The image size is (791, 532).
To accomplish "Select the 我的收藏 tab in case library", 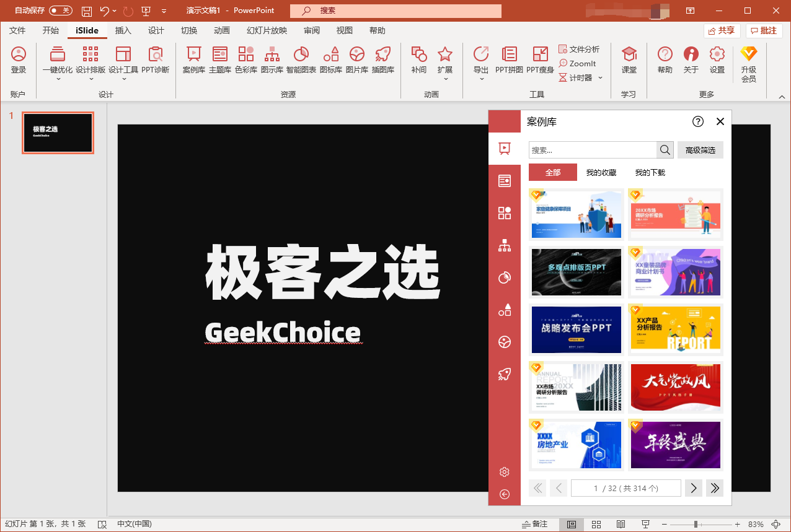I will click(601, 173).
